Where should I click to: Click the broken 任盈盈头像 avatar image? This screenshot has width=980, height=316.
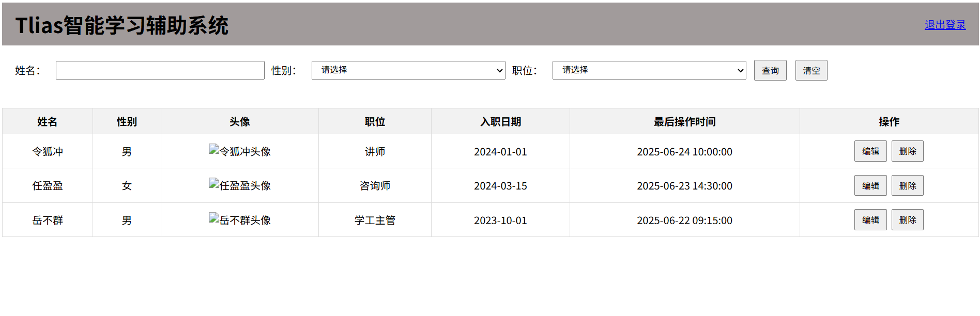coord(240,185)
